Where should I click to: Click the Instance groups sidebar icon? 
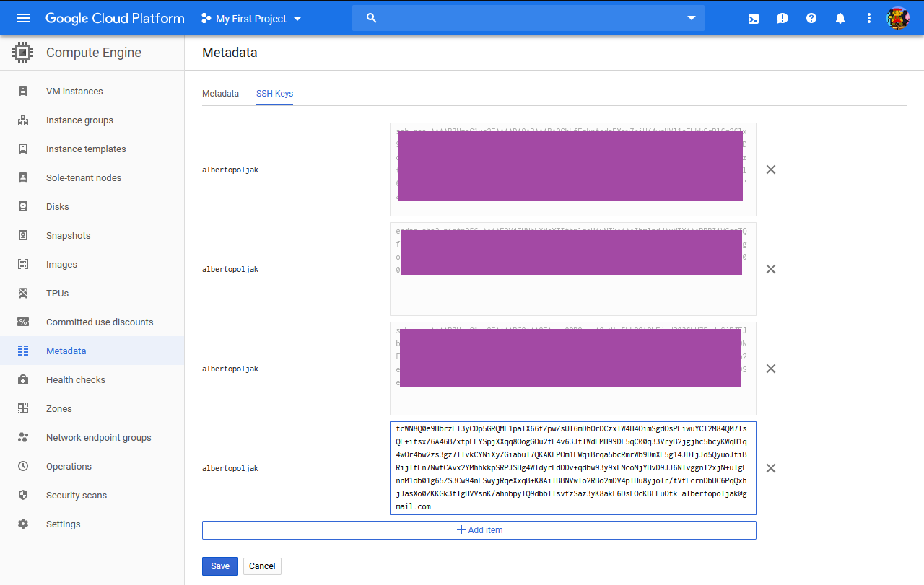coord(23,120)
